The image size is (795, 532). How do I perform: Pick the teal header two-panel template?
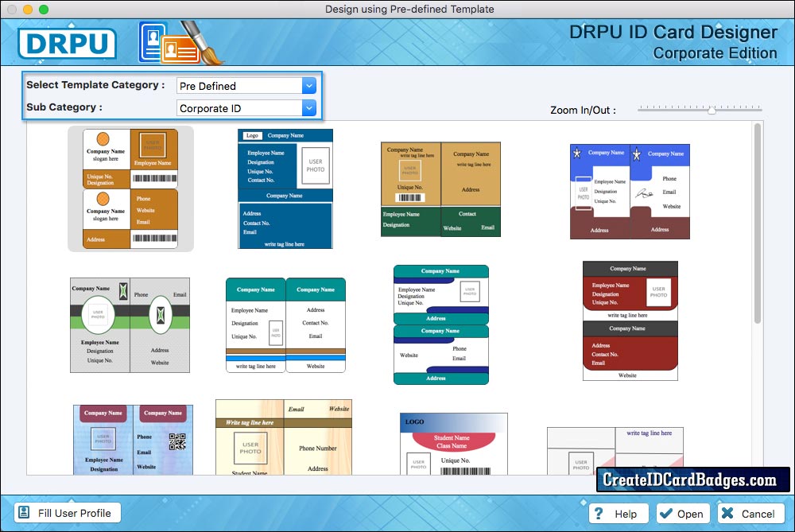coord(285,325)
